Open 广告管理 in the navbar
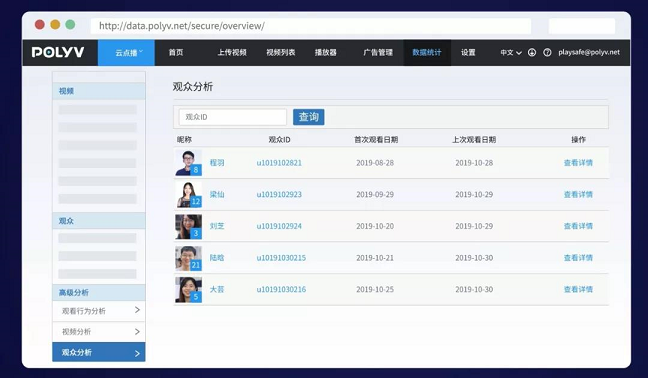 coord(378,52)
